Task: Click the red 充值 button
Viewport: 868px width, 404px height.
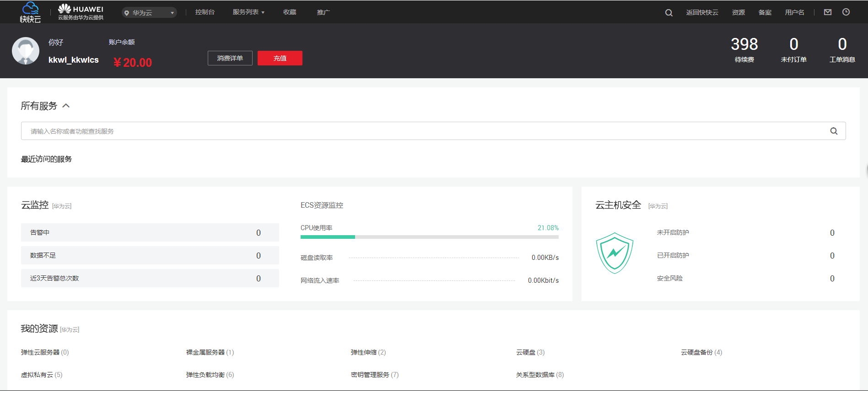Action: click(x=280, y=58)
